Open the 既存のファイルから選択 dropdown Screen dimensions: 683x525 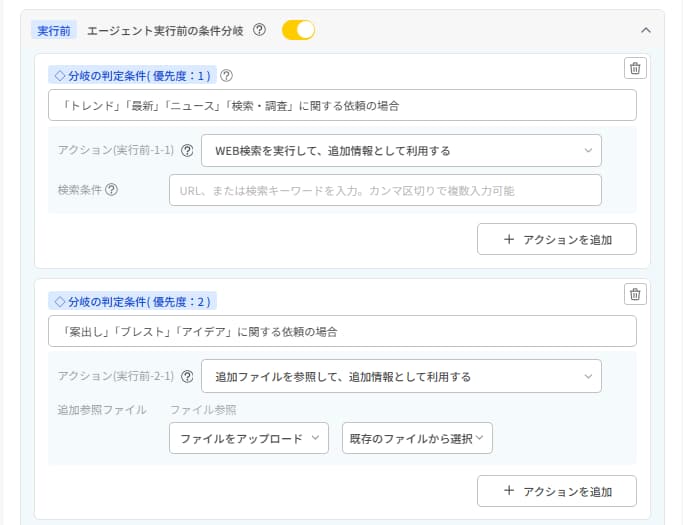pyautogui.click(x=416, y=438)
